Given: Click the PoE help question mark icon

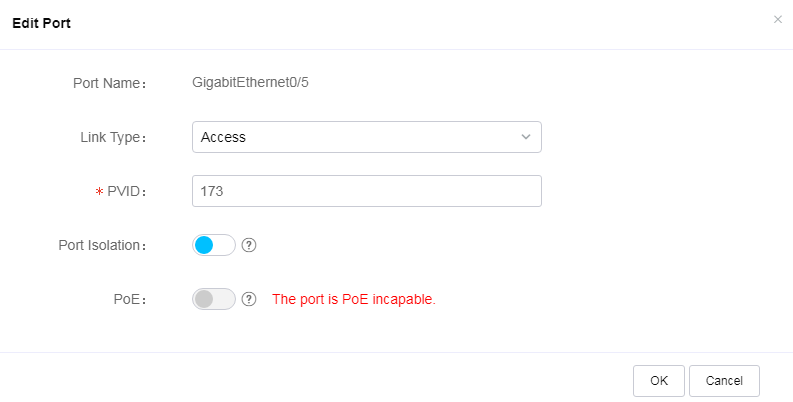Looking at the screenshot, I should tap(249, 299).
